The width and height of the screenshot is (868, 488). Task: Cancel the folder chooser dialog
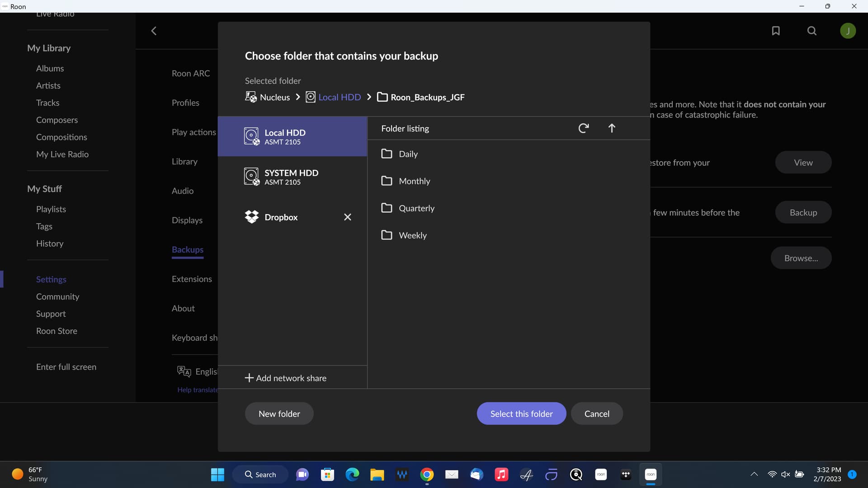point(597,413)
